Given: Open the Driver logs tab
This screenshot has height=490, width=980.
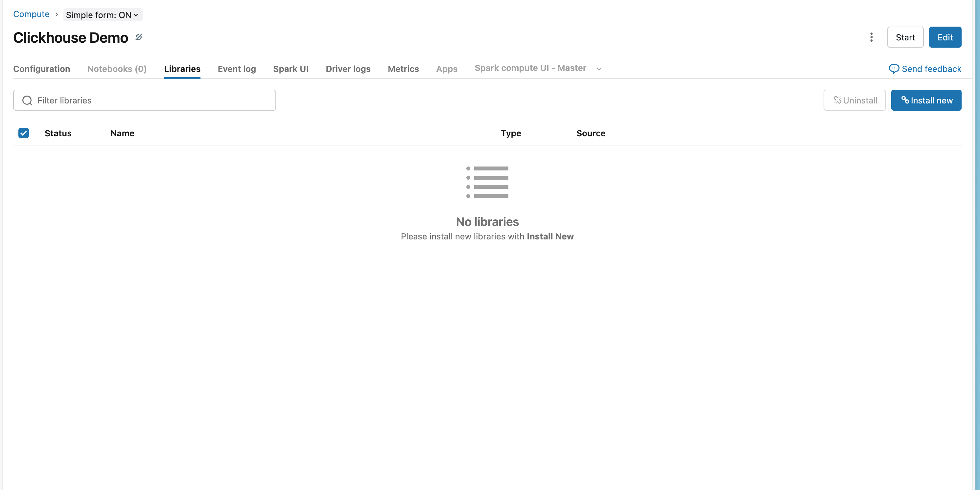Looking at the screenshot, I should click(348, 69).
